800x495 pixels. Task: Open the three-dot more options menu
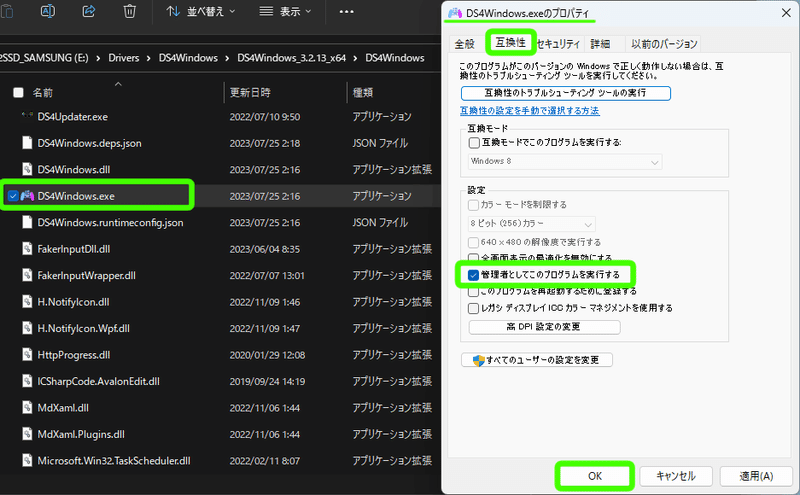click(346, 11)
